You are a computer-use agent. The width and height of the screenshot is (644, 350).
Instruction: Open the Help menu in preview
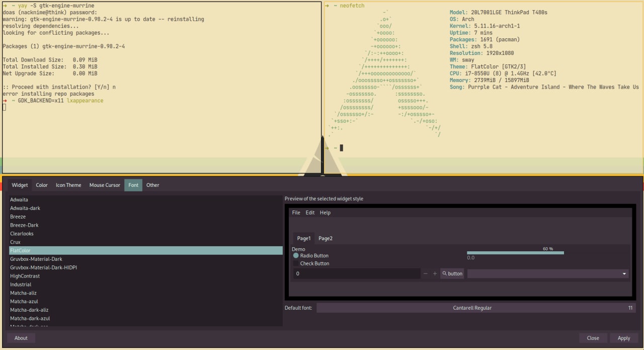pos(325,213)
